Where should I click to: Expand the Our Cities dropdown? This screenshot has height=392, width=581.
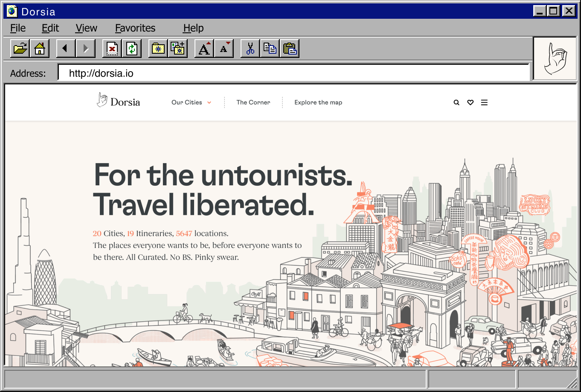pyautogui.click(x=191, y=102)
